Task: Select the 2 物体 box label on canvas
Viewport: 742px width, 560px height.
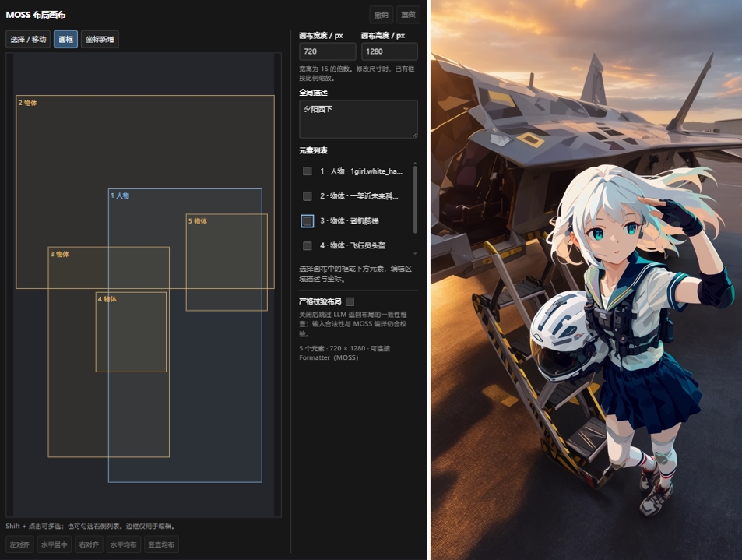Action: click(27, 103)
